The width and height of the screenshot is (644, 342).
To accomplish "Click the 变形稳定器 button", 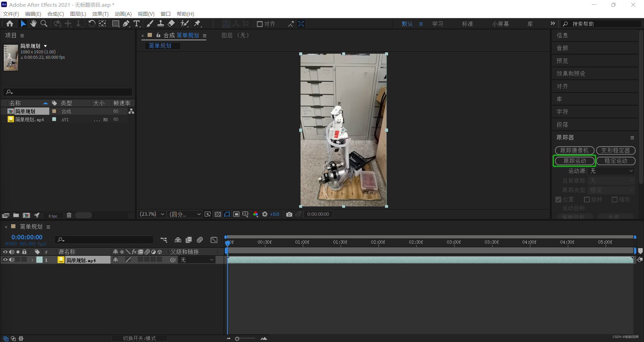I will pyautogui.click(x=616, y=150).
